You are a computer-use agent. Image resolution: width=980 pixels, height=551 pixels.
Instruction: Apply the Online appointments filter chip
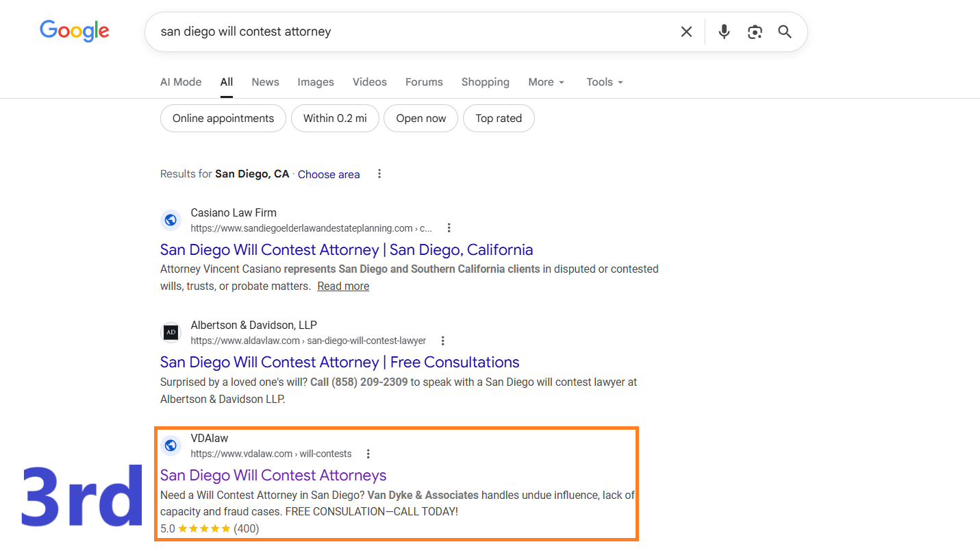coord(223,119)
